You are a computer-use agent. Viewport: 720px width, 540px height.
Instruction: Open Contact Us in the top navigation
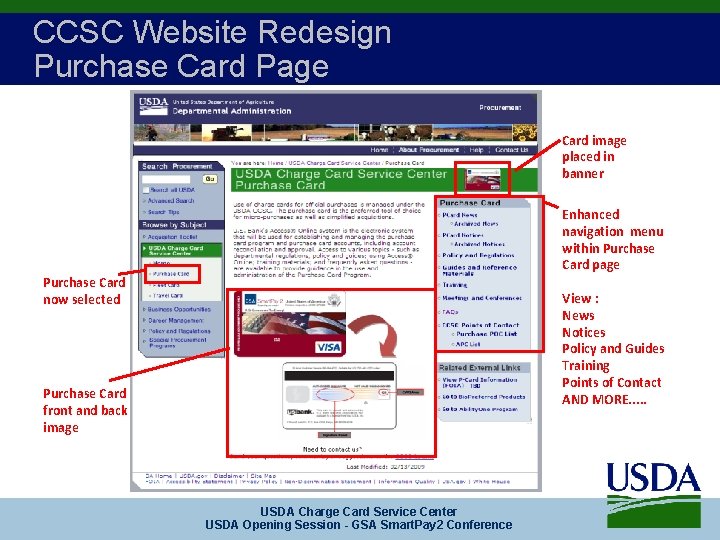pyautogui.click(x=512, y=150)
